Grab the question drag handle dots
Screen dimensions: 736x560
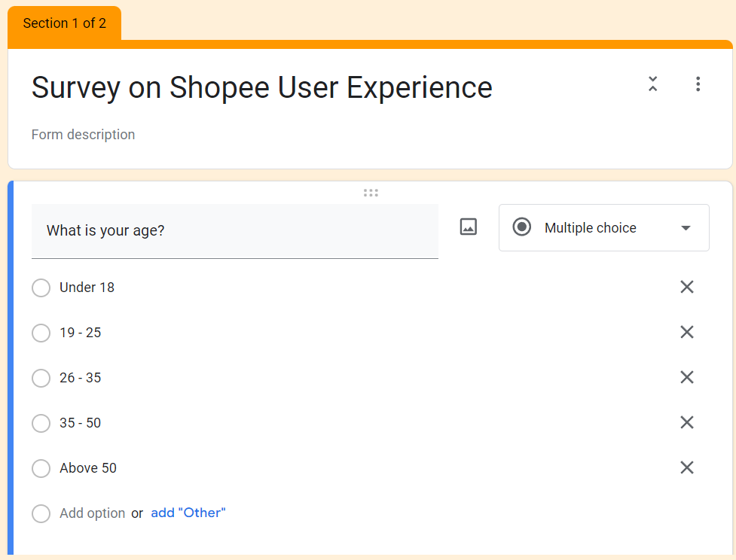pos(371,193)
